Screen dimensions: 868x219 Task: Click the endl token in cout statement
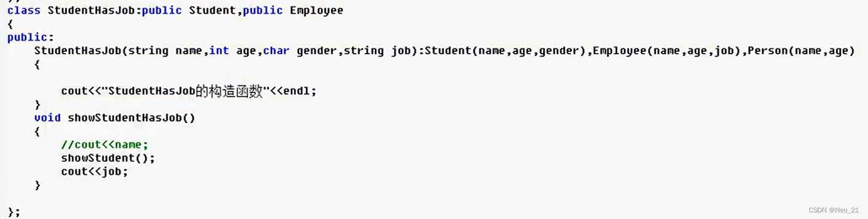[x=297, y=91]
